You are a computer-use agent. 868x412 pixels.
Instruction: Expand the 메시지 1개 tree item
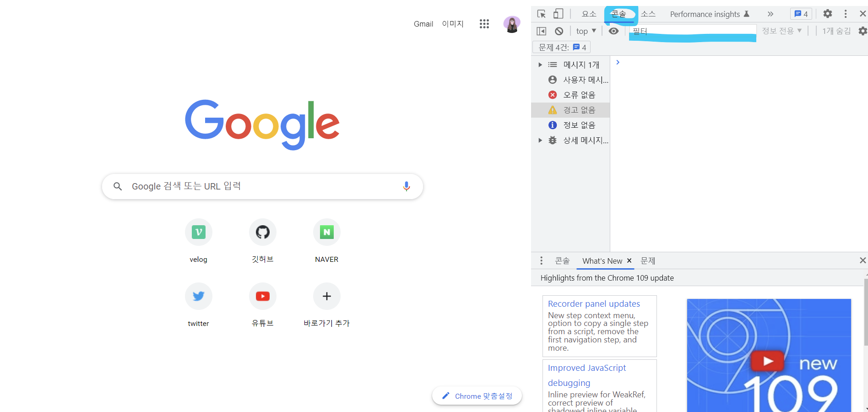(x=540, y=65)
